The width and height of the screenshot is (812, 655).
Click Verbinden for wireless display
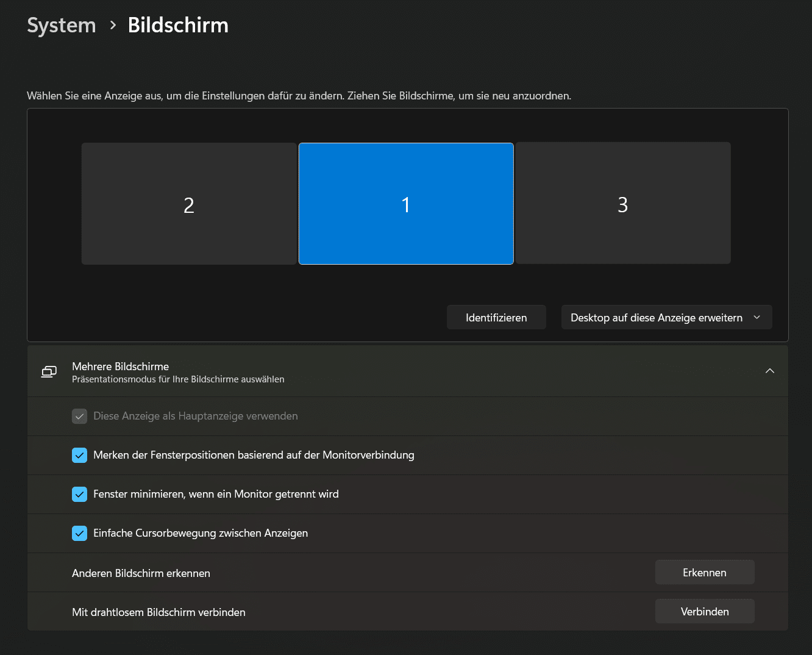704,611
